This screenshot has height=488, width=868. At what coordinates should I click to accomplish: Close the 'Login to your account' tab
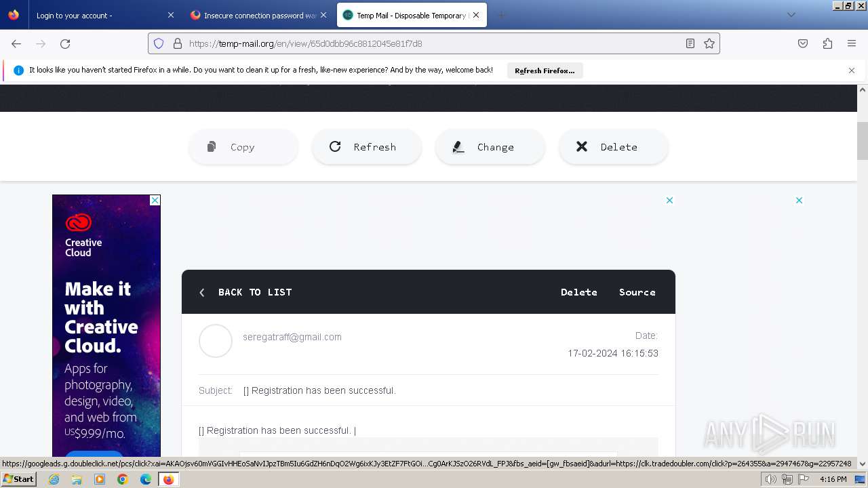pyautogui.click(x=171, y=15)
